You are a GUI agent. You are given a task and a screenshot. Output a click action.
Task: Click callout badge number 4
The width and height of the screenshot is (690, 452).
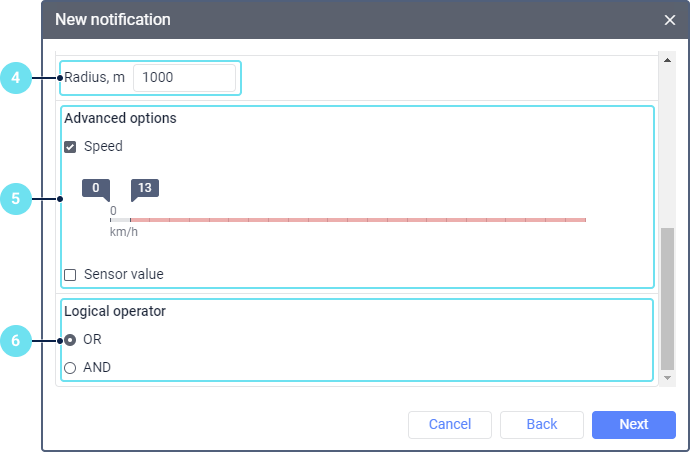[x=17, y=78]
